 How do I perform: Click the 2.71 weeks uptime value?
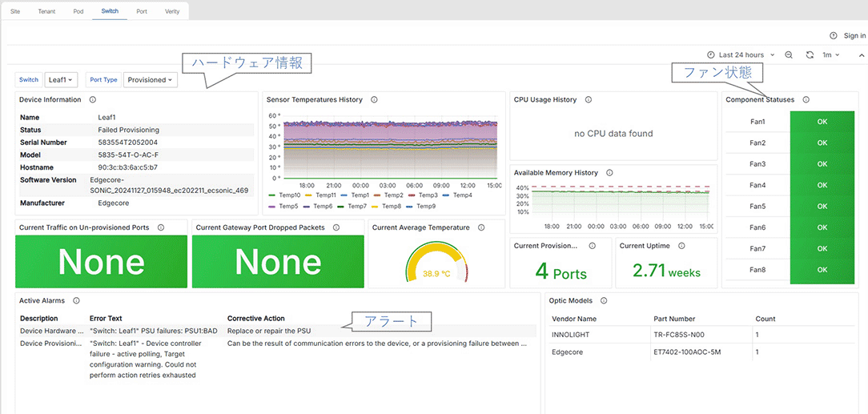[666, 271]
